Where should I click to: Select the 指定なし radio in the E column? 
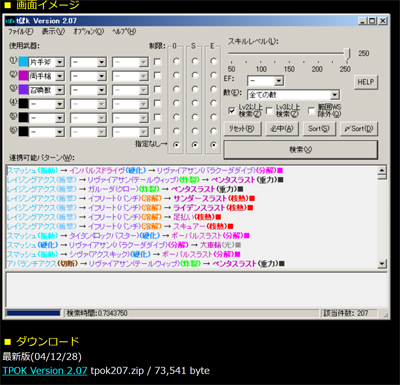point(213,145)
